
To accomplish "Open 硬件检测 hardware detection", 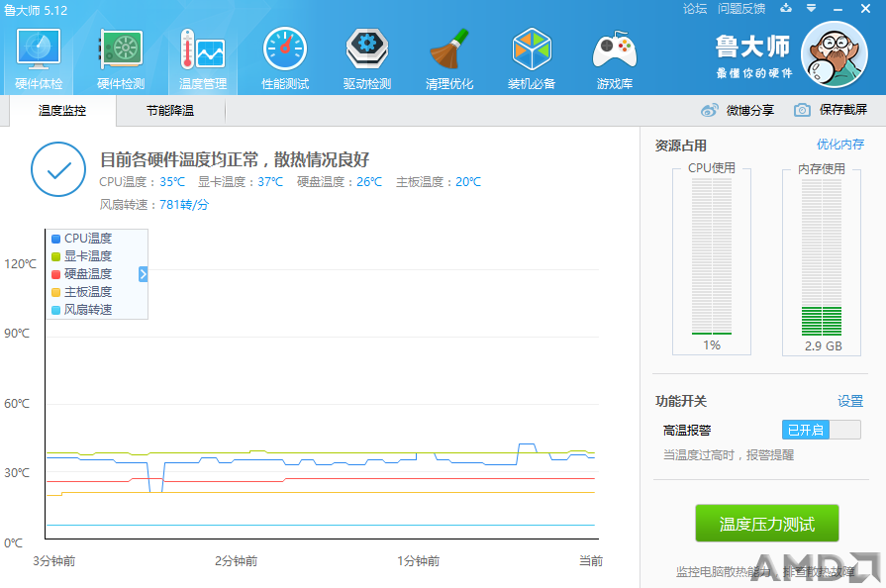I will pyautogui.click(x=121, y=58).
